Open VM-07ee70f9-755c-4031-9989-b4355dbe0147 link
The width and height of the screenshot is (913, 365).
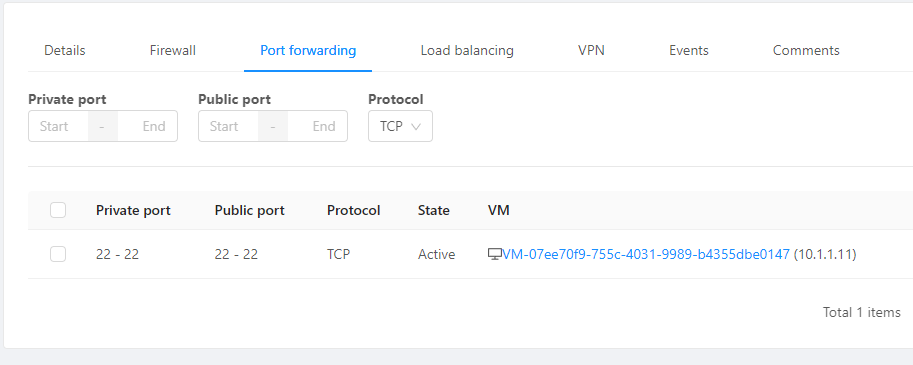[646, 254]
